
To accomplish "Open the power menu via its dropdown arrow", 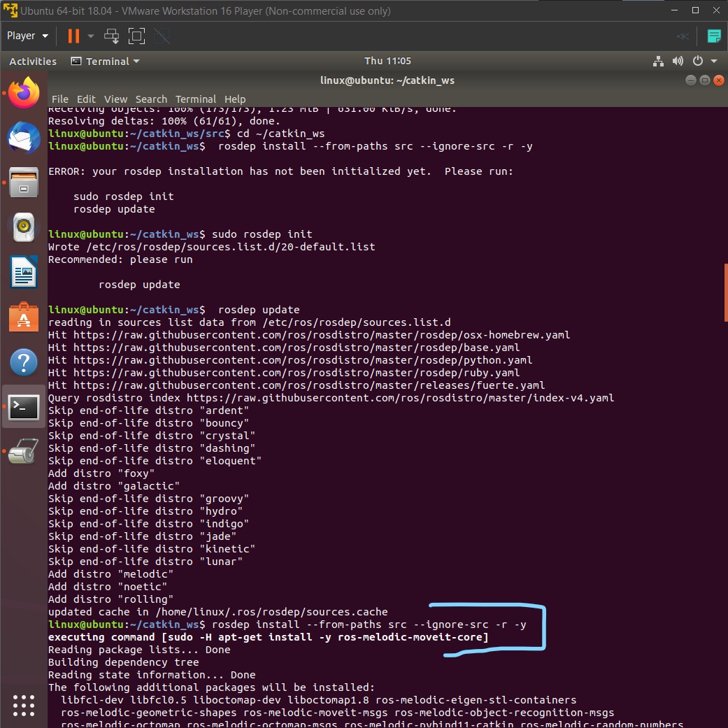I will tap(713, 62).
